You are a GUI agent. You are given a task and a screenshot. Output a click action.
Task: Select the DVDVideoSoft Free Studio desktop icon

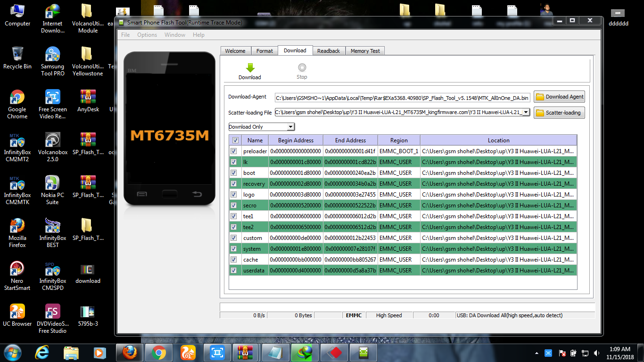pyautogui.click(x=53, y=319)
